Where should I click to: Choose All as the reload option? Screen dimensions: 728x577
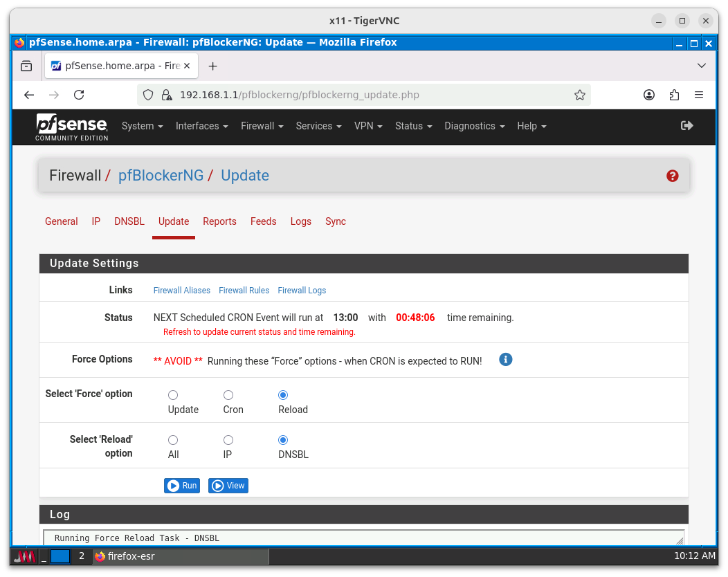point(173,440)
